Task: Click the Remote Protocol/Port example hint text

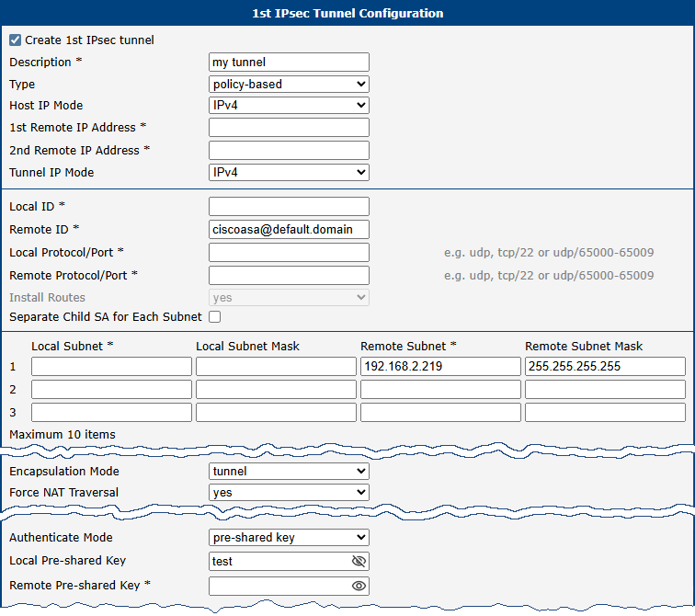Action: point(549,276)
